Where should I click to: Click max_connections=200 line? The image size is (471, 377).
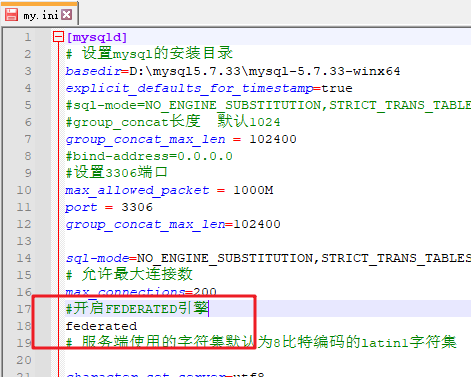(141, 292)
